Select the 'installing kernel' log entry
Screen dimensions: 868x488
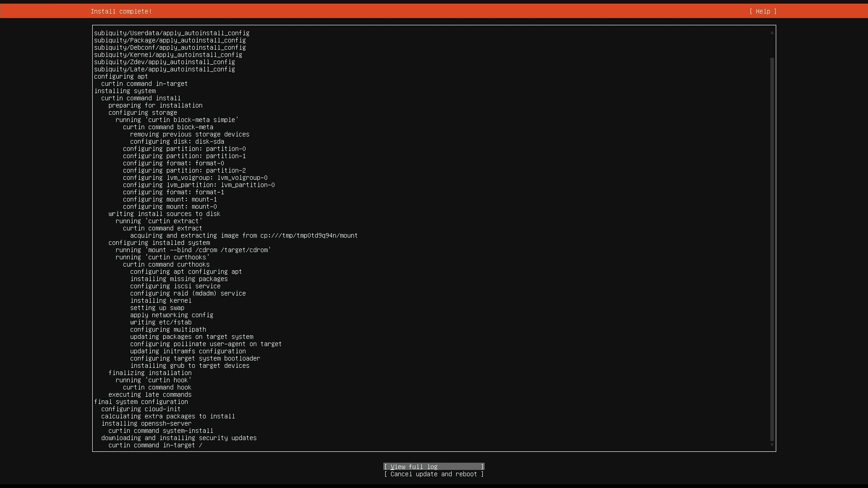coord(160,300)
